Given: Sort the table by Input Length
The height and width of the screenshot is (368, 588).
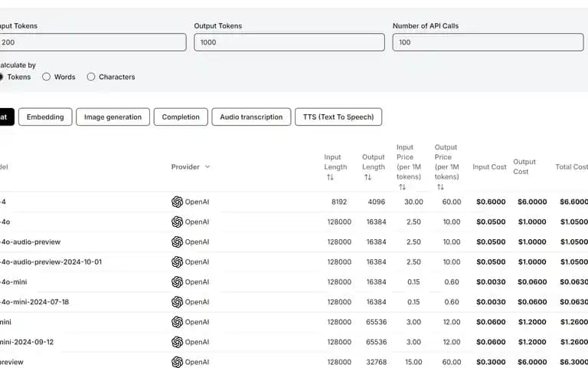Looking at the screenshot, I should point(330,177).
